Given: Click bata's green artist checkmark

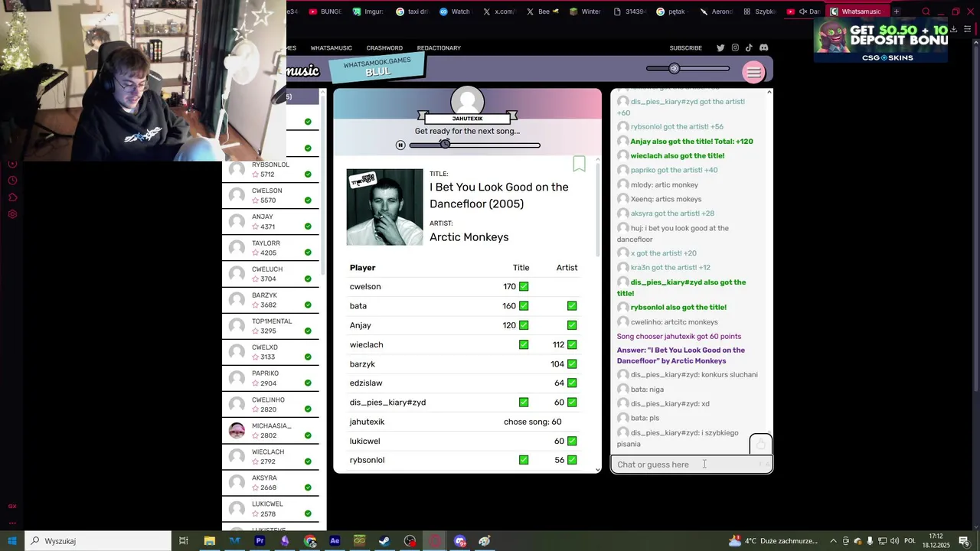Looking at the screenshot, I should point(572,305).
